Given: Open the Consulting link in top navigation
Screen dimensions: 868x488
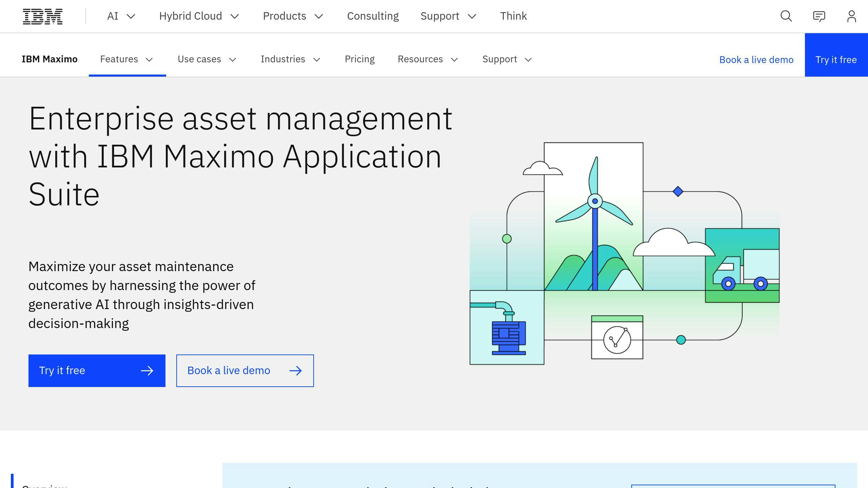Looking at the screenshot, I should coord(373,16).
